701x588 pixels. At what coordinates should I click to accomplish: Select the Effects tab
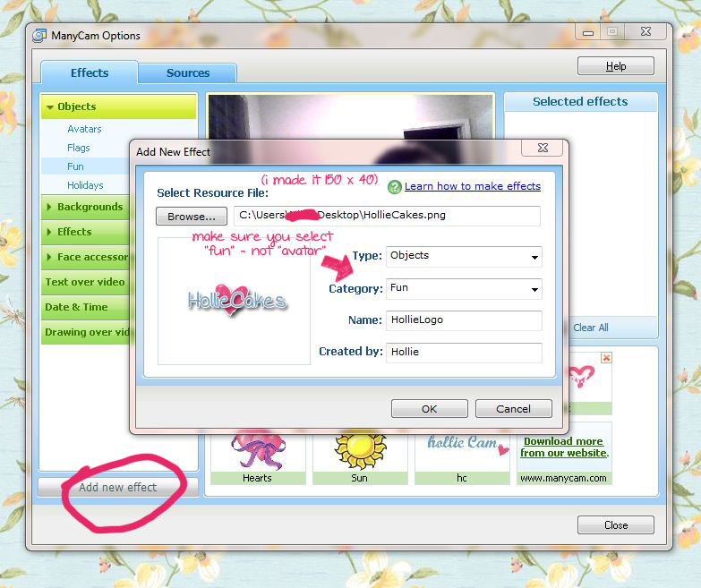coord(90,73)
